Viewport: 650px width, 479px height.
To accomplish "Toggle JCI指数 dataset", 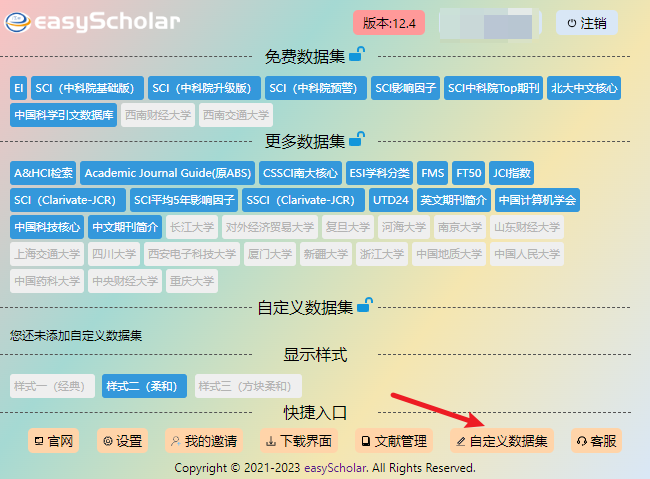I will 511,173.
